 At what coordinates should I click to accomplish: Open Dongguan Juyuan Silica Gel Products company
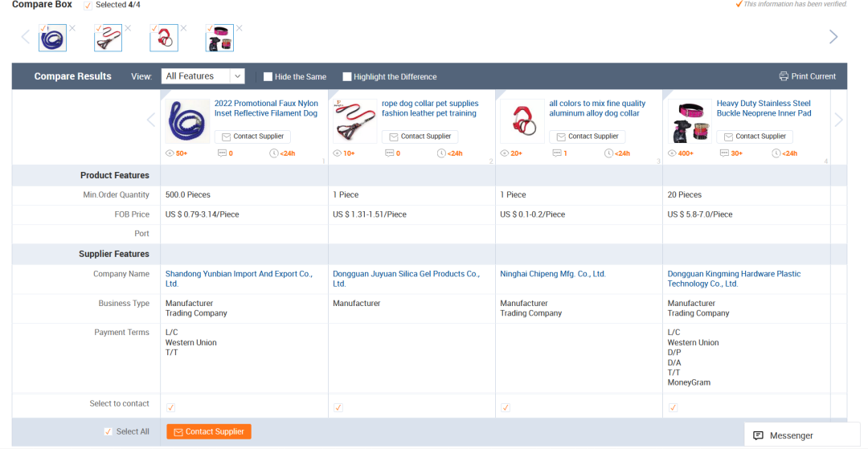point(406,279)
